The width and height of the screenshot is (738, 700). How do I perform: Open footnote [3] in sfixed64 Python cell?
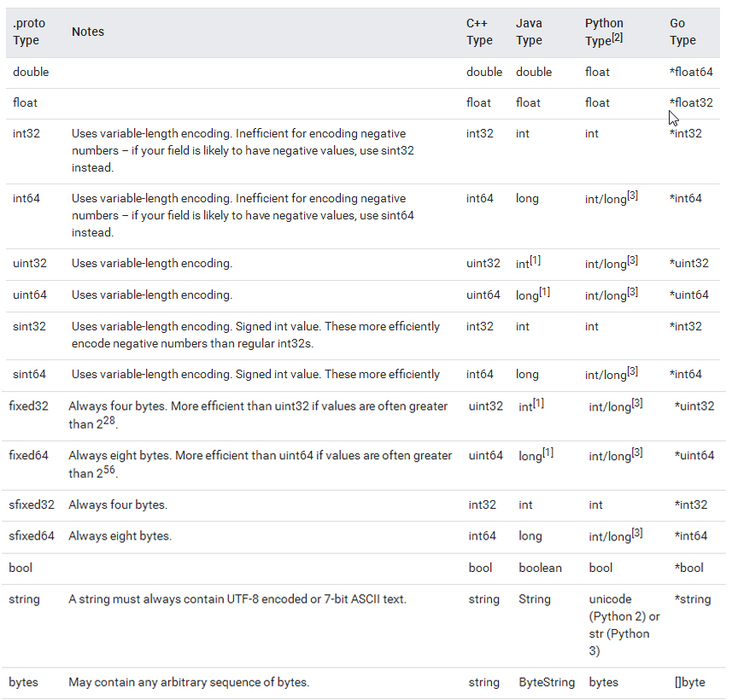coord(637,533)
